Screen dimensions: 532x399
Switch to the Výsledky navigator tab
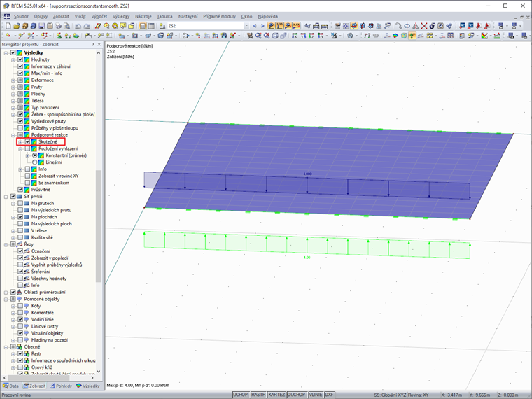point(88,386)
